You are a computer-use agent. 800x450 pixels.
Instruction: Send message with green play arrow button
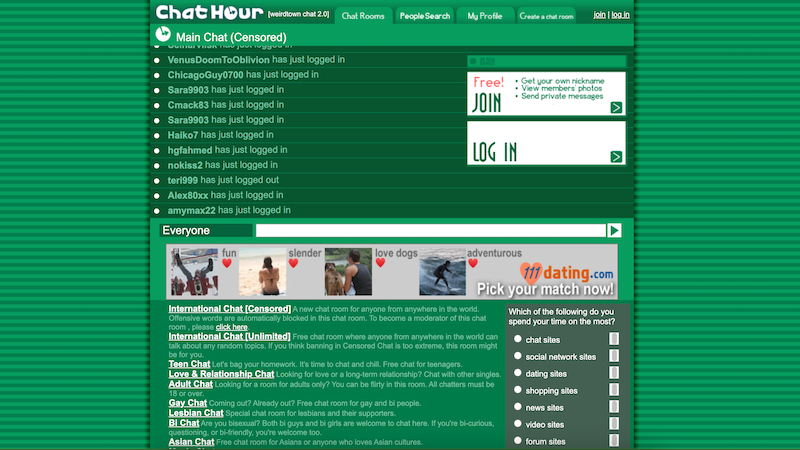click(614, 231)
